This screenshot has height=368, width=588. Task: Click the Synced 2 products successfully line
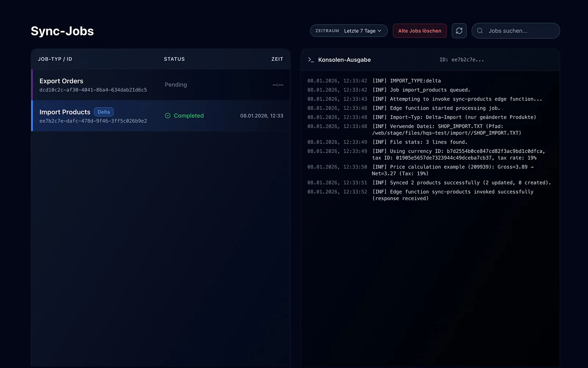pos(462,183)
